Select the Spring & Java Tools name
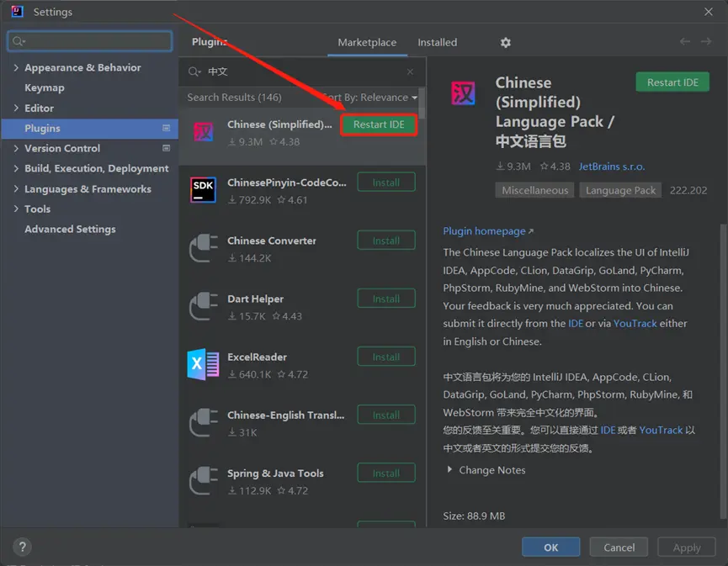 pos(275,473)
